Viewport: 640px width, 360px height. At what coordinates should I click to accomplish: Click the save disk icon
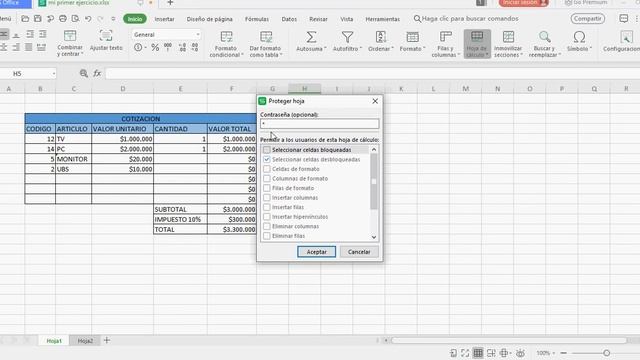pos(38,19)
